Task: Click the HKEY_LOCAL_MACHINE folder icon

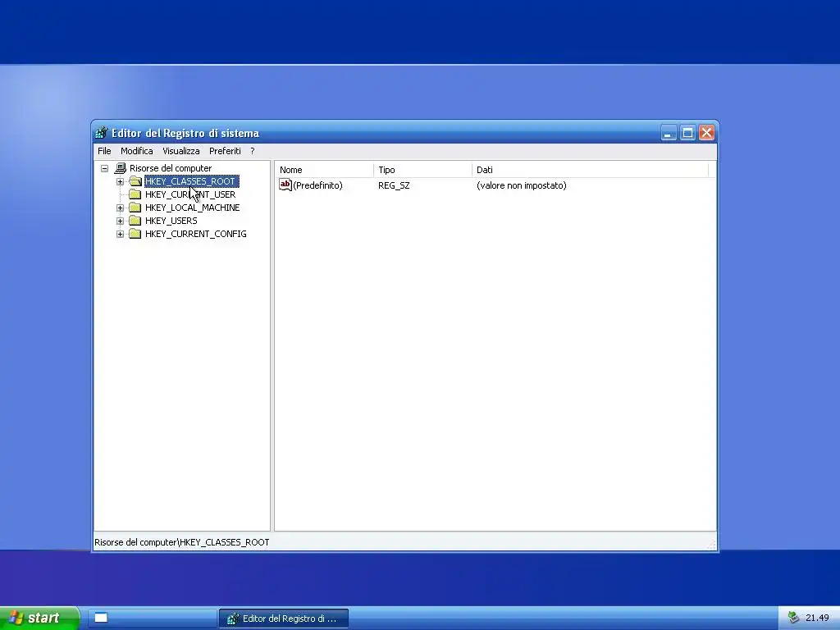Action: [x=135, y=208]
